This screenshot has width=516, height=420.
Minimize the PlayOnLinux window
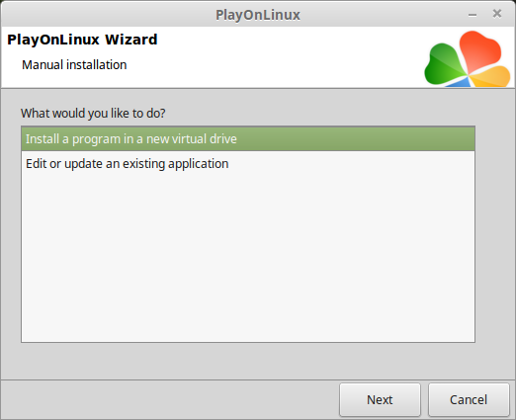click(x=473, y=15)
